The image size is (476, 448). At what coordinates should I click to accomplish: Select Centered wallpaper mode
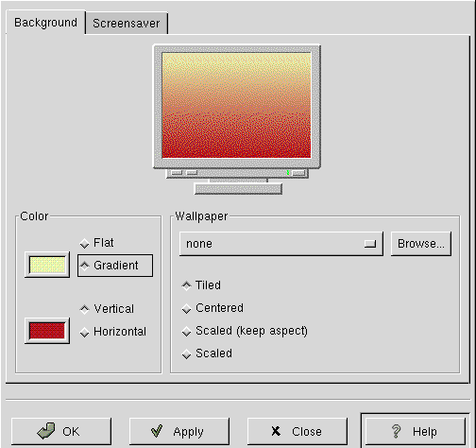212,308
